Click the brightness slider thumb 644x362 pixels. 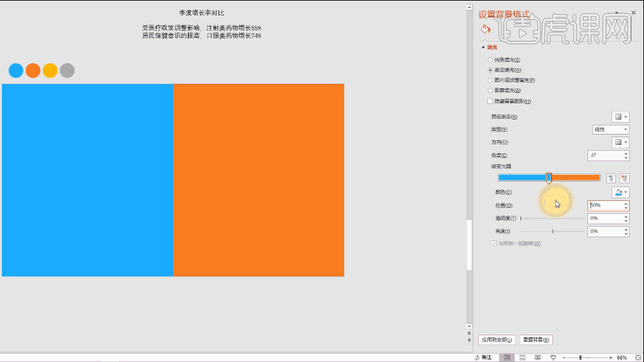pos(553,231)
